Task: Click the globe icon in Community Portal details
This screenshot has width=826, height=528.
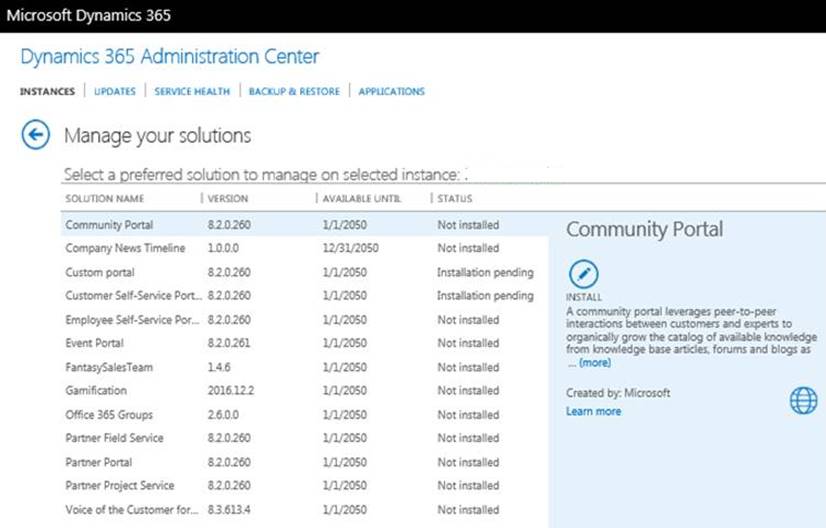Action: pyautogui.click(x=803, y=400)
